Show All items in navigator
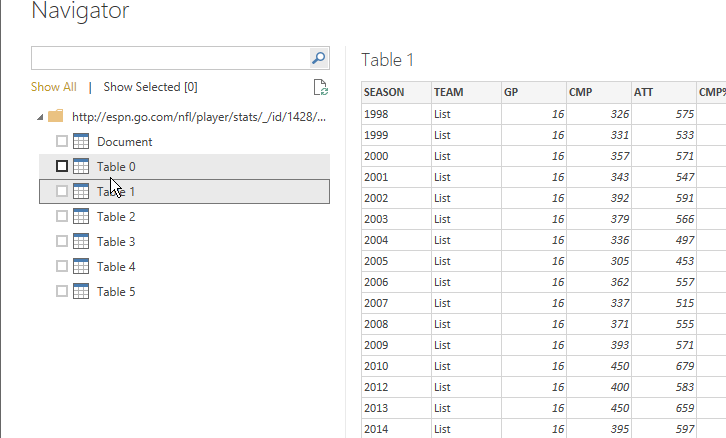Image resolution: width=726 pixels, height=438 pixels. (54, 88)
